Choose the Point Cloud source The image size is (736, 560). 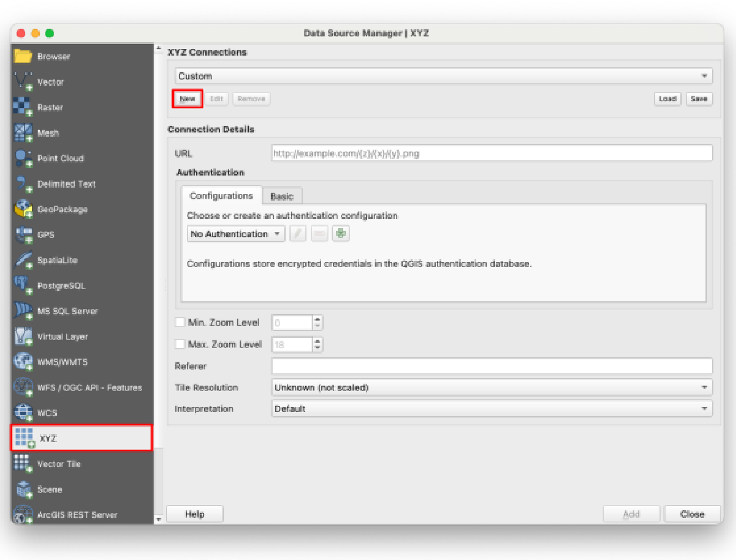[x=82, y=158]
